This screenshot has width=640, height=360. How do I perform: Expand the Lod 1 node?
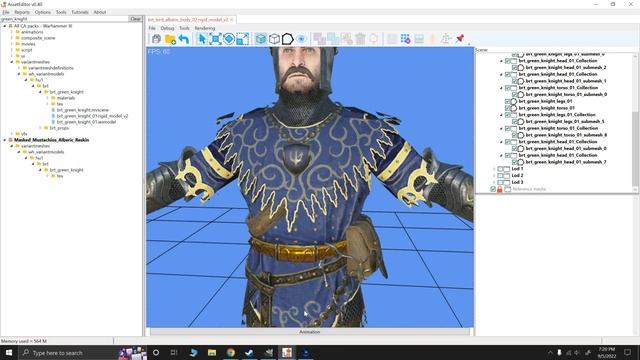(x=494, y=169)
